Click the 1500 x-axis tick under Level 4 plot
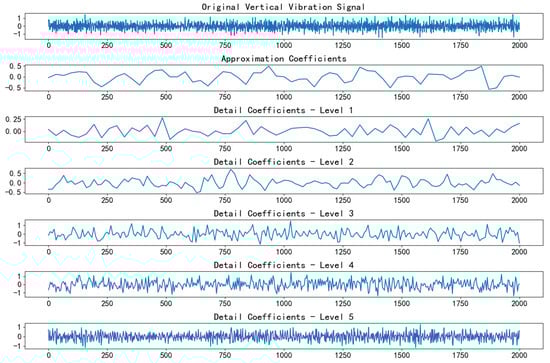The height and width of the screenshot is (363, 550). pyautogui.click(x=401, y=303)
